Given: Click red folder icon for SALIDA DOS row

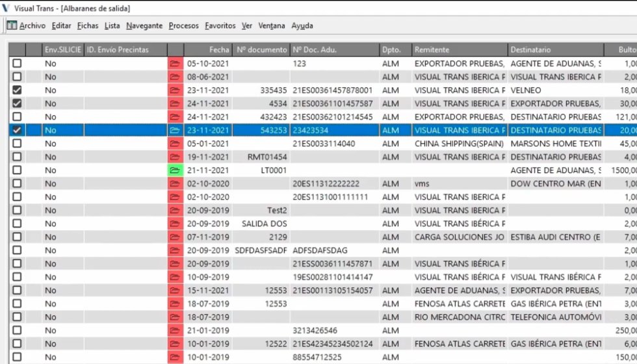Looking at the screenshot, I should click(175, 224).
